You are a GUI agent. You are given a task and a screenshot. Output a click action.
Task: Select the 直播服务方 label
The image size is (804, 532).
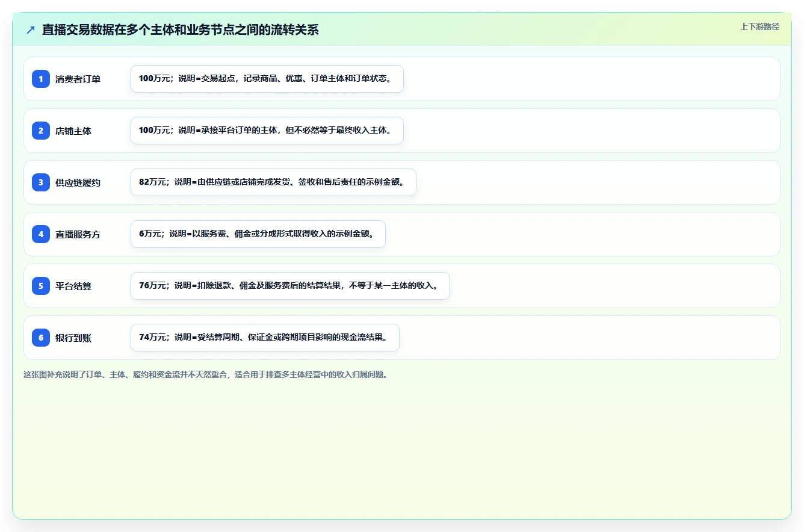click(78, 234)
